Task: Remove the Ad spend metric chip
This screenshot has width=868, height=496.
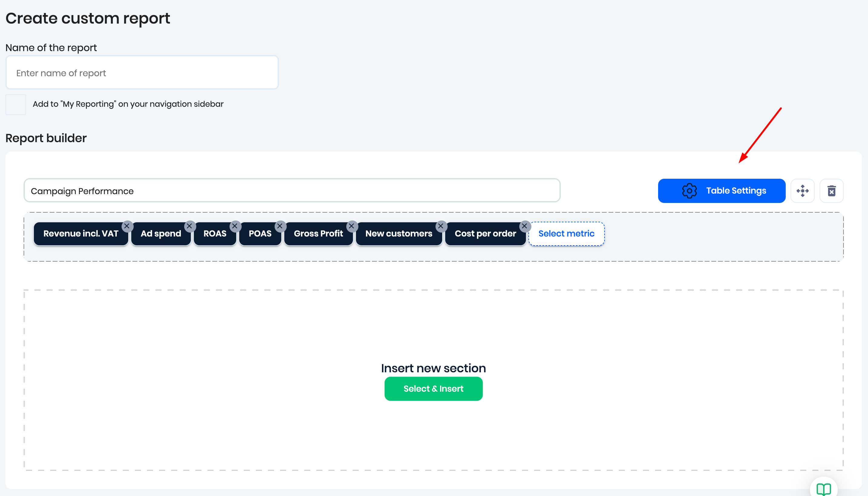Action: tap(189, 226)
